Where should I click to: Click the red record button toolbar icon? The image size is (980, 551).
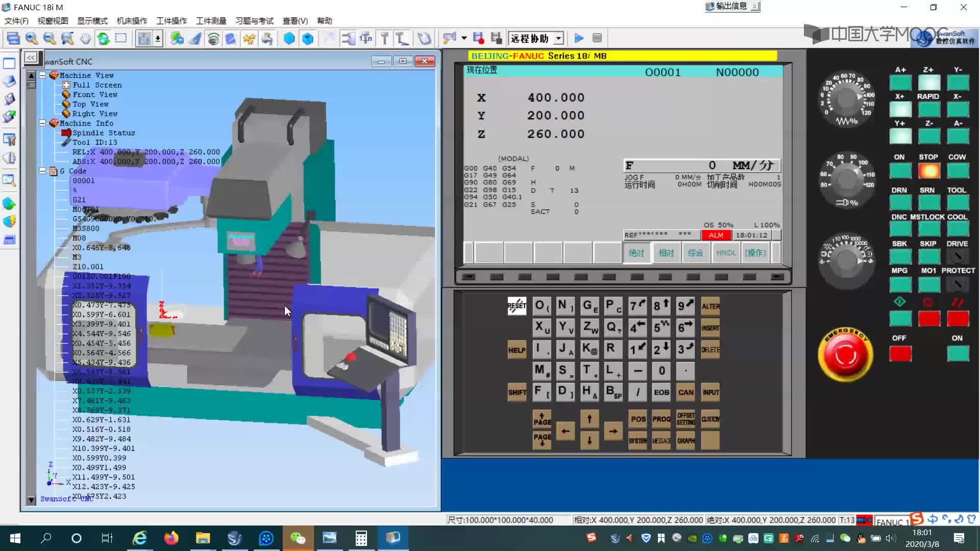pyautogui.click(x=478, y=38)
